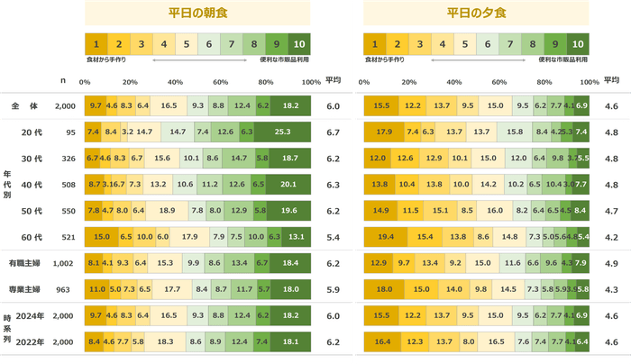This screenshot has width=631, height=364.
Task: Click the 平日の朝食 chart title
Action: click(x=197, y=13)
